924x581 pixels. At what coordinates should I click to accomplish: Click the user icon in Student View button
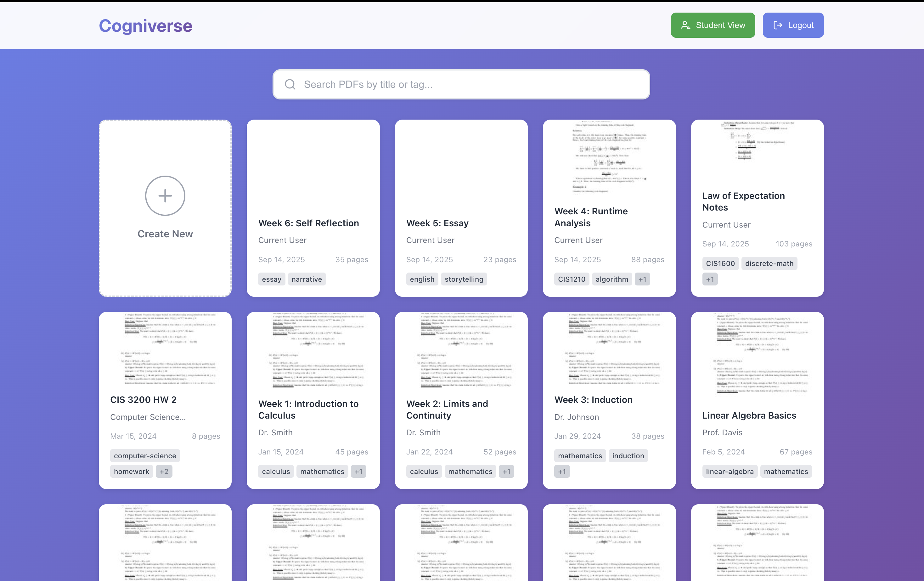[685, 25]
